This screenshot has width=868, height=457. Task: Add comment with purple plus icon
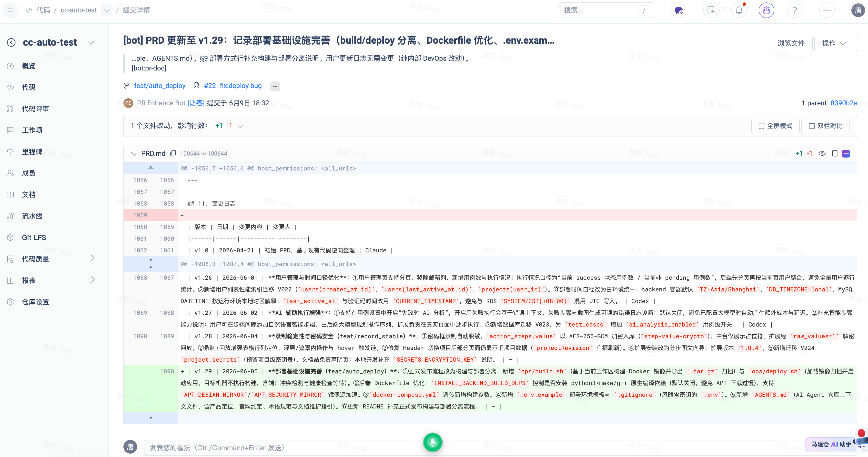coord(846,154)
